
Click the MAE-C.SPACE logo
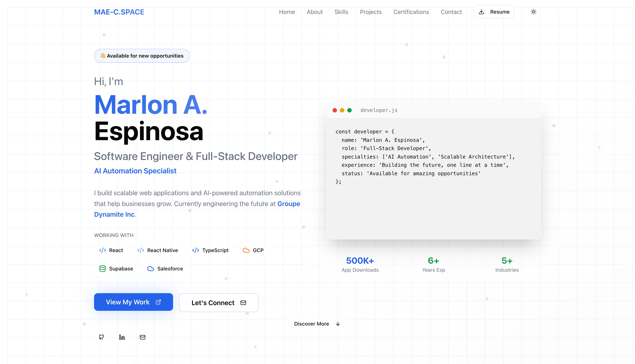119,12
